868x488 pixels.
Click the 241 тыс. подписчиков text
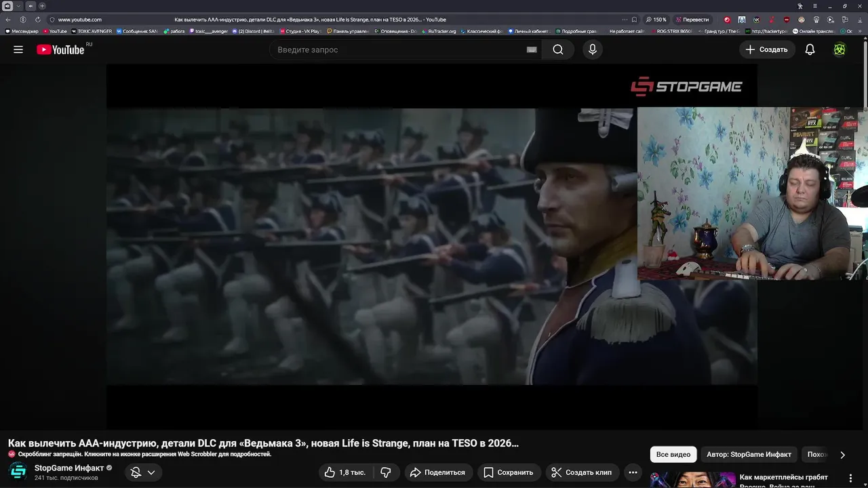click(x=66, y=478)
